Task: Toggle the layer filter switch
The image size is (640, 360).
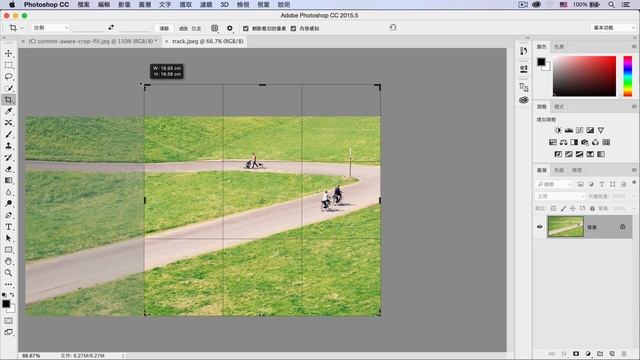Action: (x=634, y=182)
